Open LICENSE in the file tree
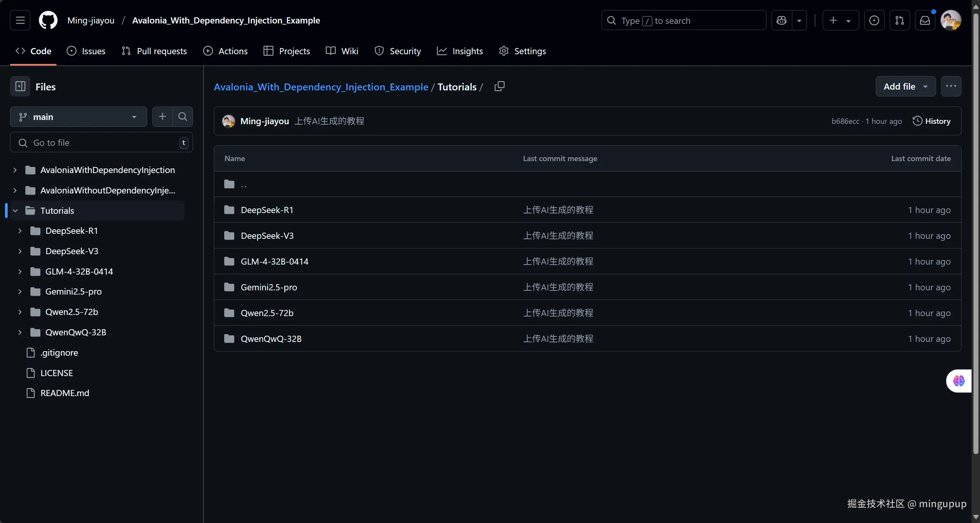Screen dimensions: 980x523 coord(57,373)
